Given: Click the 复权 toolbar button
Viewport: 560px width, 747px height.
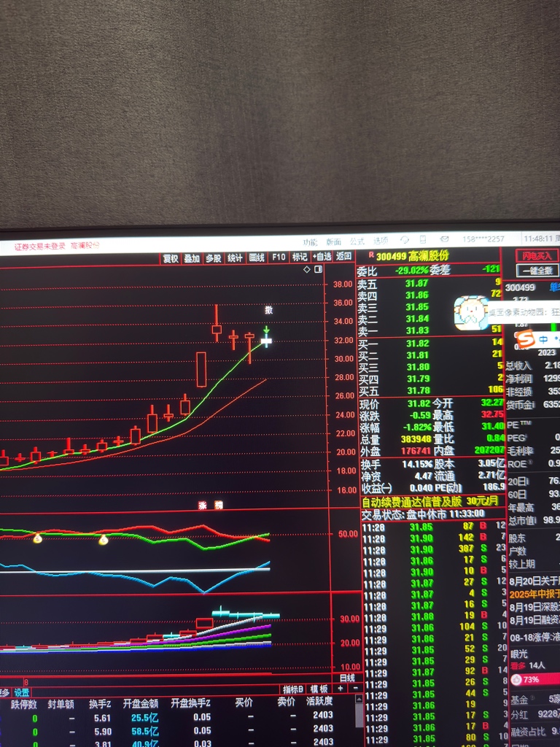Looking at the screenshot, I should pos(171,258).
